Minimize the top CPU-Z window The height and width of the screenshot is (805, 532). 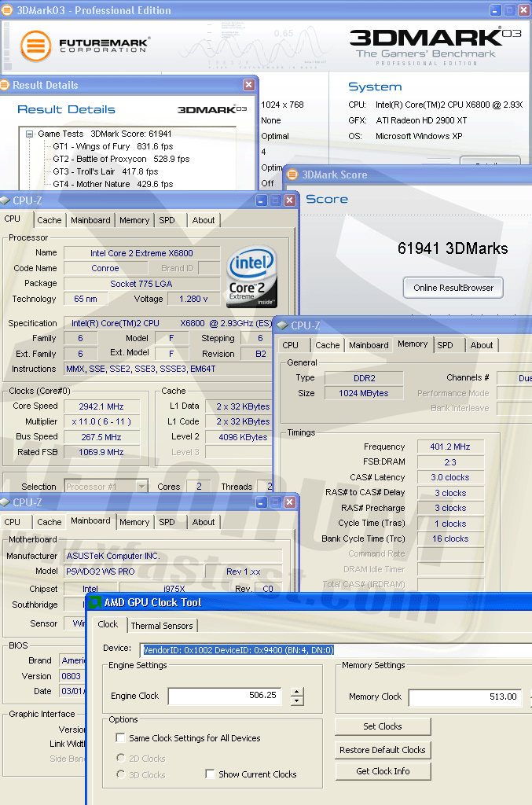261,200
